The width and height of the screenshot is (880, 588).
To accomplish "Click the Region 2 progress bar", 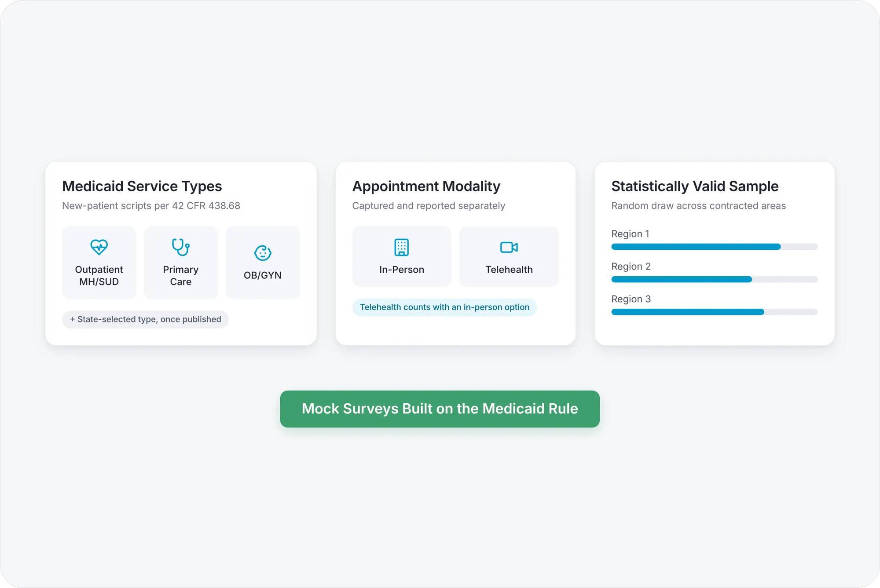I will [x=715, y=279].
